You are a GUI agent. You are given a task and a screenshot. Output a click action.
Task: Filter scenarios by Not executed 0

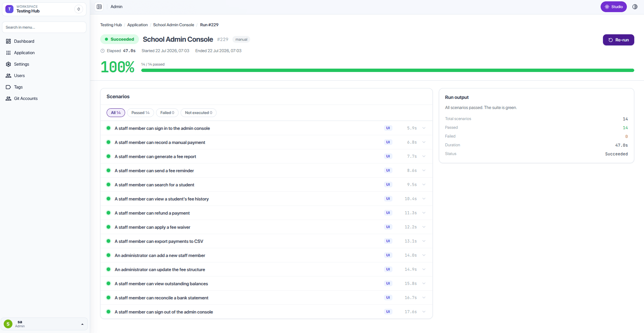click(x=198, y=113)
